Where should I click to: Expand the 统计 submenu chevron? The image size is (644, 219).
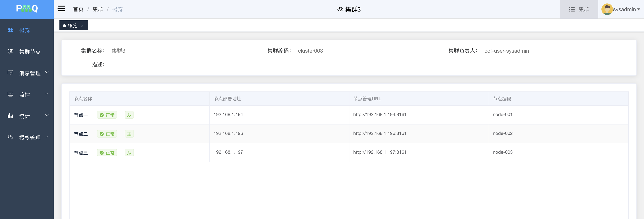47,115
